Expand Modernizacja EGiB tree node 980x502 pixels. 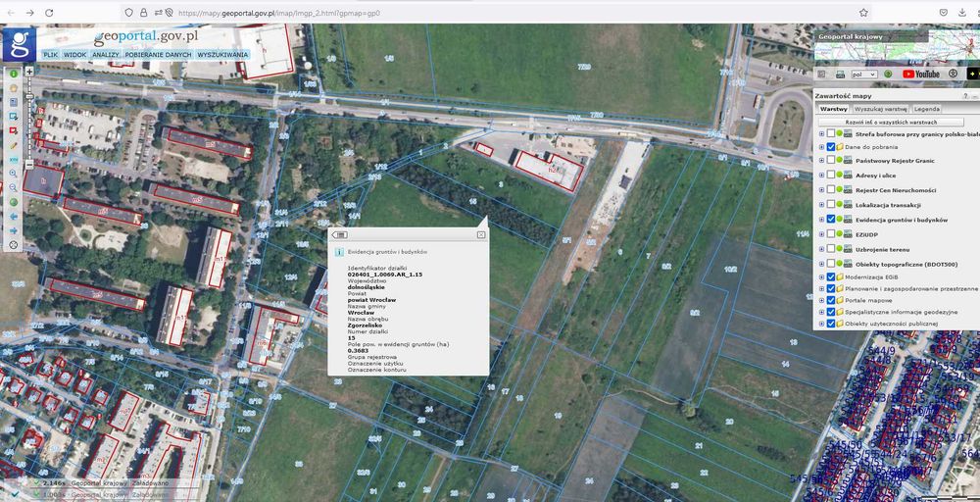(x=821, y=276)
